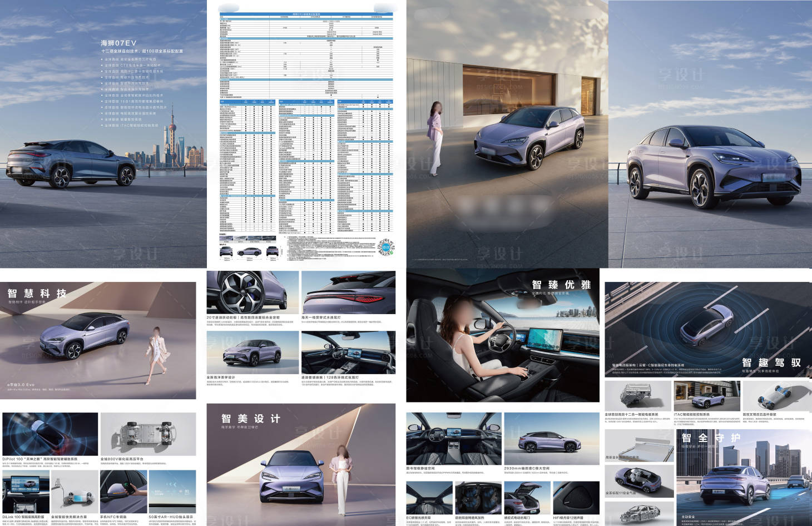Open the EC dimming sunroof photo
The image size is (812, 526).
click(x=429, y=498)
